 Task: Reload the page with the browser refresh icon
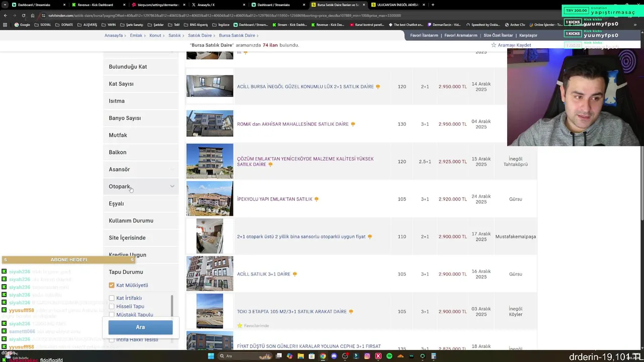(23, 15)
